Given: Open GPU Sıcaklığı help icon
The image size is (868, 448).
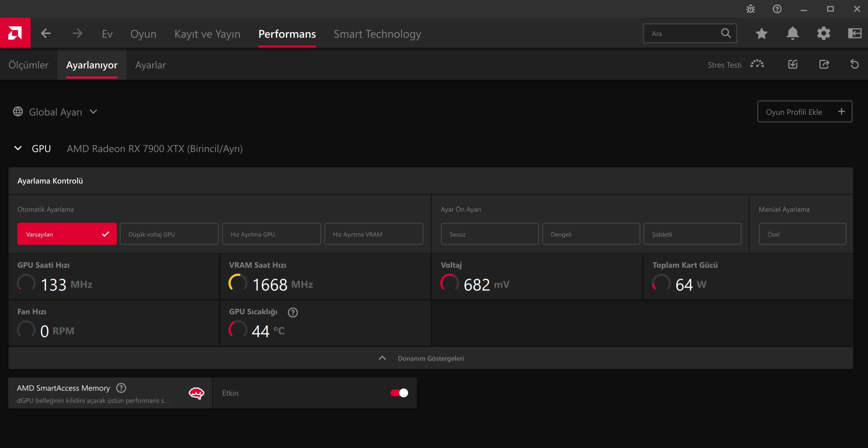Looking at the screenshot, I should tap(293, 312).
